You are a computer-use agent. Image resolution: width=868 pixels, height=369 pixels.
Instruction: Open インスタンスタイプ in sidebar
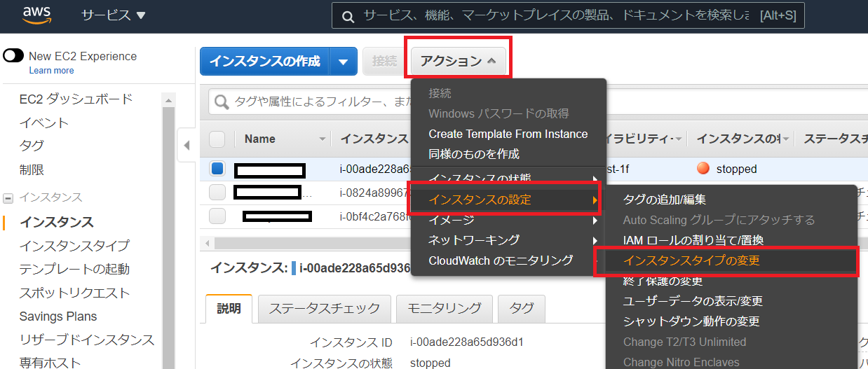click(74, 246)
